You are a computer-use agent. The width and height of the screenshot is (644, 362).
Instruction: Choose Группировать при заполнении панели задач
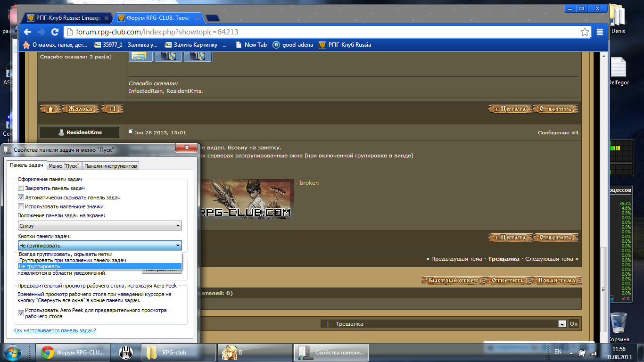pos(100,260)
